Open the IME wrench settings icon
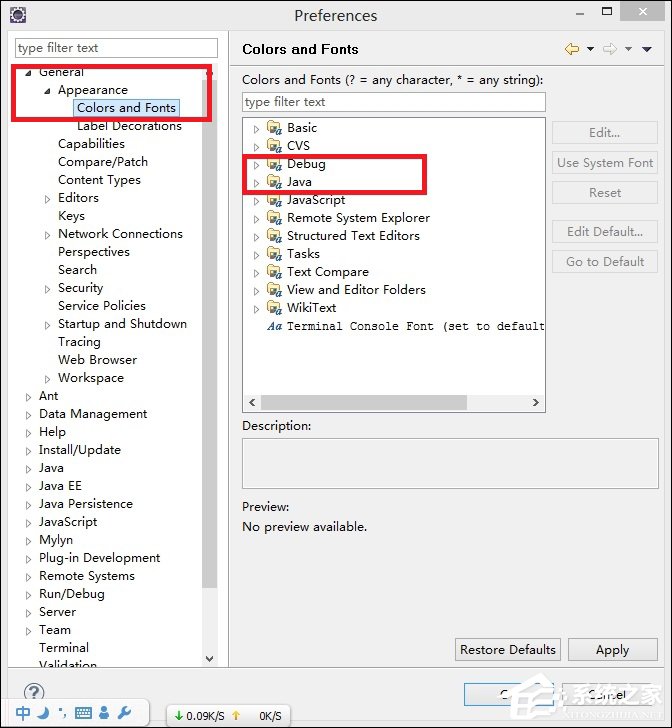Image resolution: width=672 pixels, height=728 pixels. [124, 713]
